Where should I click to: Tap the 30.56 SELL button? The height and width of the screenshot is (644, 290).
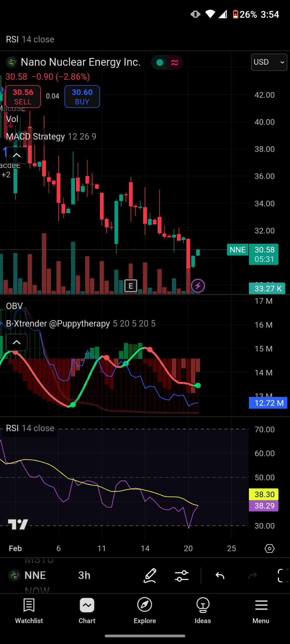[23, 96]
